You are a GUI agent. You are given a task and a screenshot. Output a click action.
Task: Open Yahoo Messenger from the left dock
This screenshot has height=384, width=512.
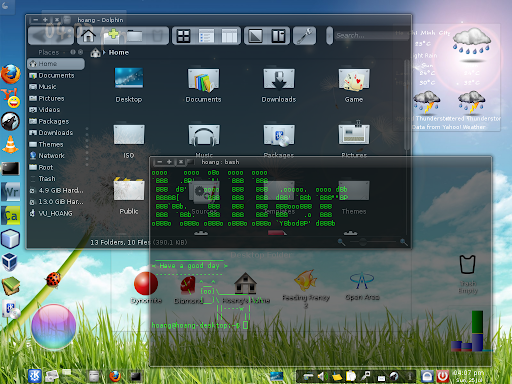[x=10, y=98]
